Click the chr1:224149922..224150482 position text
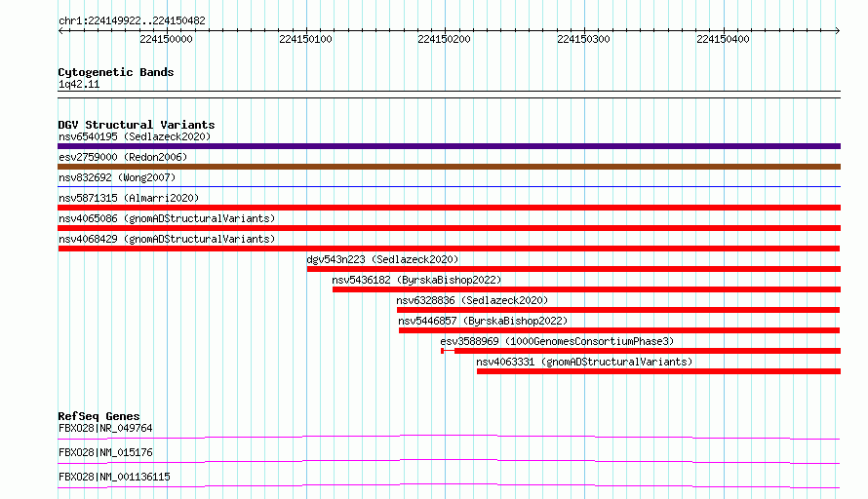 click(132, 20)
